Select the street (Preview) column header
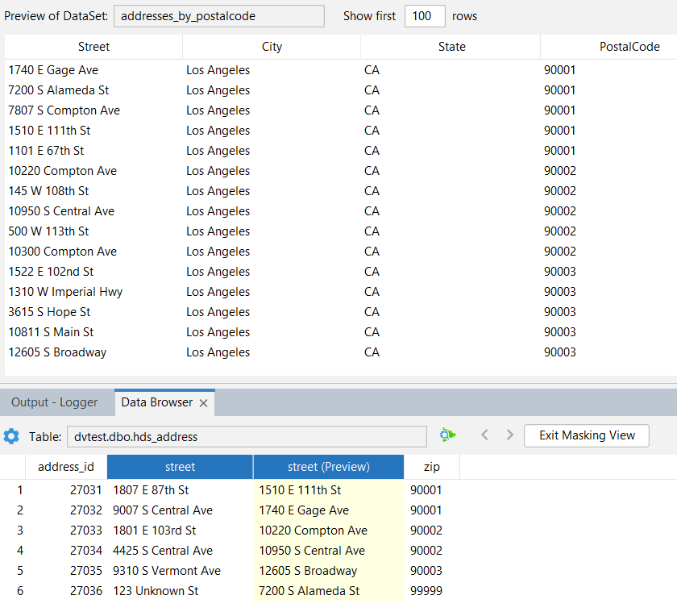Viewport: 677px width, 616px height. [329, 467]
